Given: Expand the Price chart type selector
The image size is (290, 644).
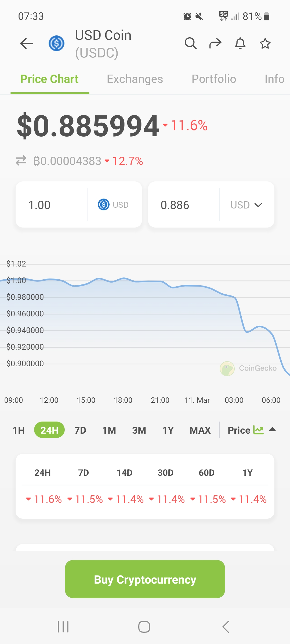Looking at the screenshot, I should (x=273, y=429).
